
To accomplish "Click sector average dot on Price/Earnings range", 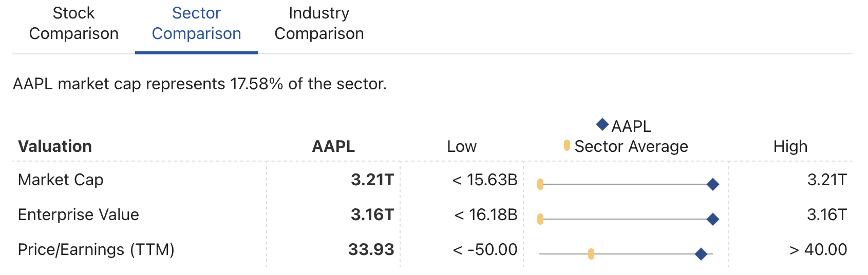I will click(x=591, y=254).
